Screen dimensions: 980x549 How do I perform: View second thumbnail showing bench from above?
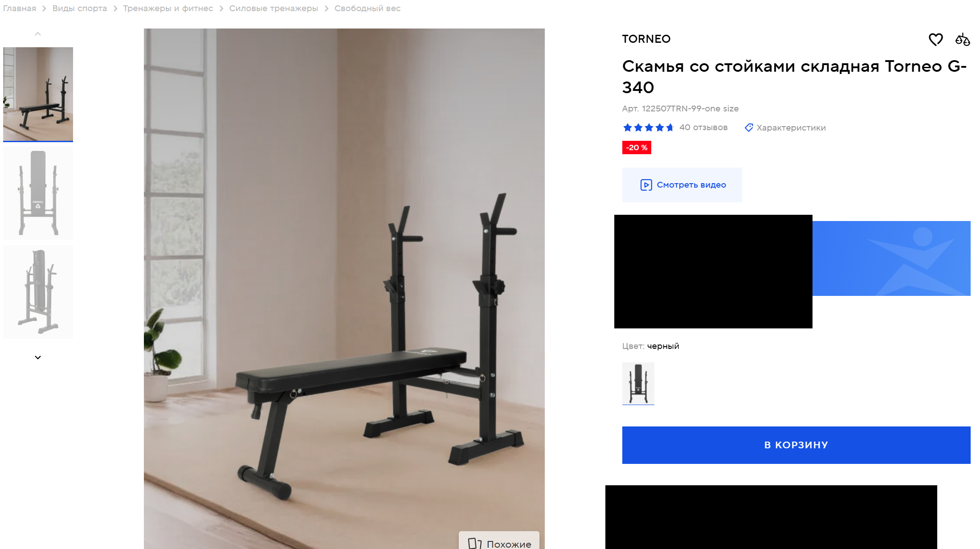pos(38,193)
